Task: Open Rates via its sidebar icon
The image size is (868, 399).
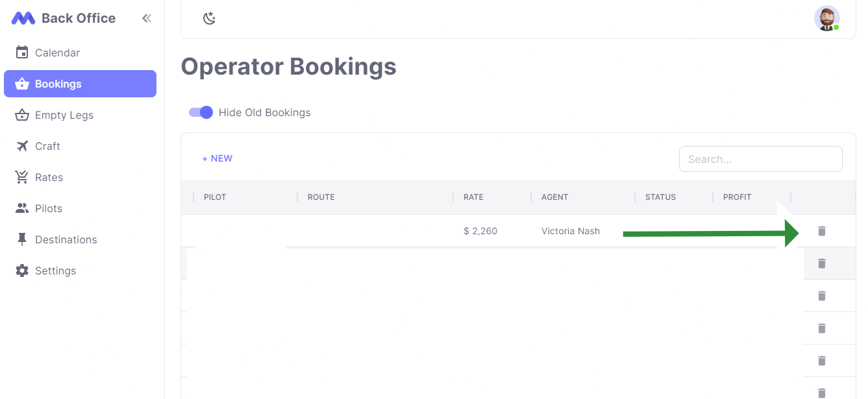Action: 21,176
